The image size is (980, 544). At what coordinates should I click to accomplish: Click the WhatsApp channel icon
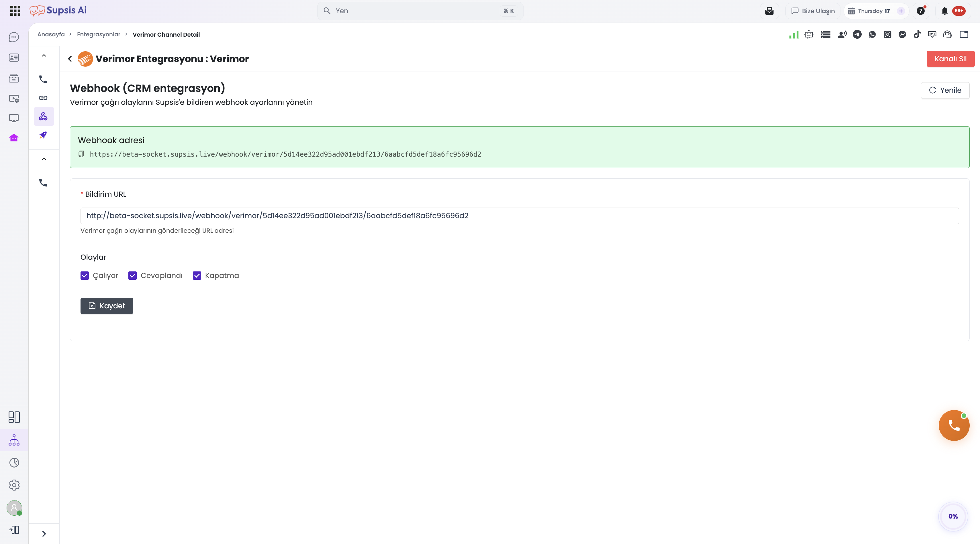(872, 35)
